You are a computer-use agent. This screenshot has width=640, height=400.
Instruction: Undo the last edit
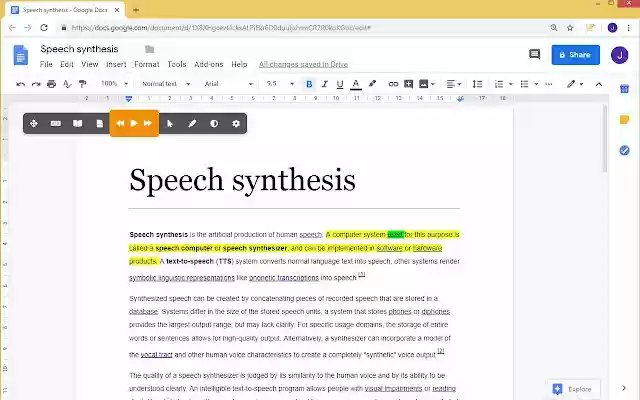pyautogui.click(x=20, y=84)
